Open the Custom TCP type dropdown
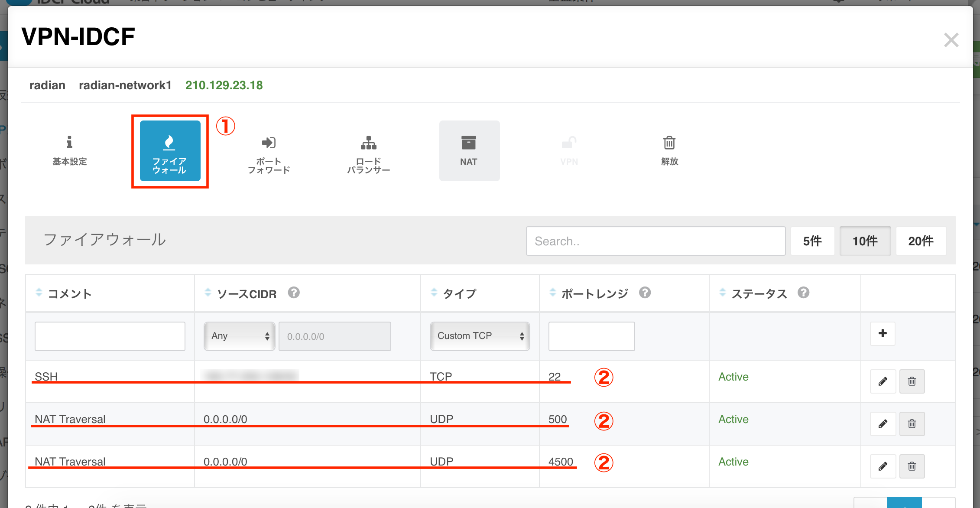Screen dimensions: 980x508 (480, 336)
